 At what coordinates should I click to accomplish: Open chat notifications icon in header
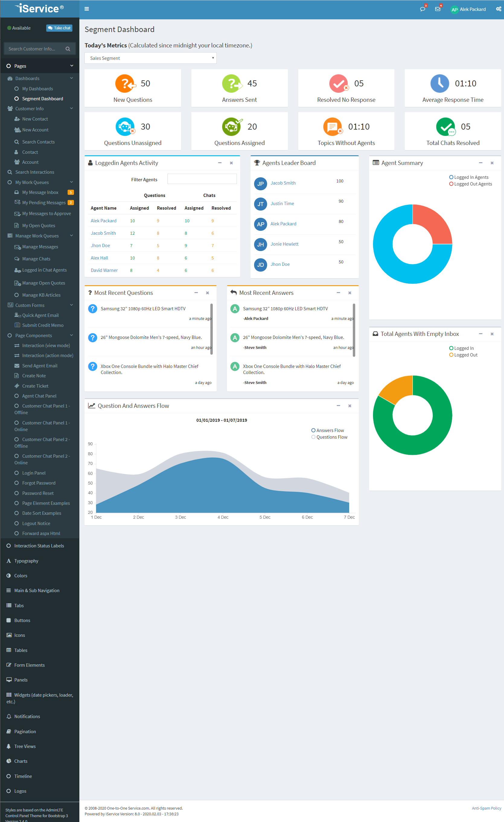[x=423, y=9]
